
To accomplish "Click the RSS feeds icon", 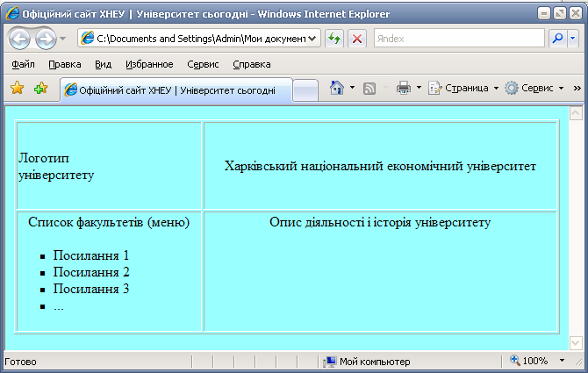I will (x=369, y=89).
